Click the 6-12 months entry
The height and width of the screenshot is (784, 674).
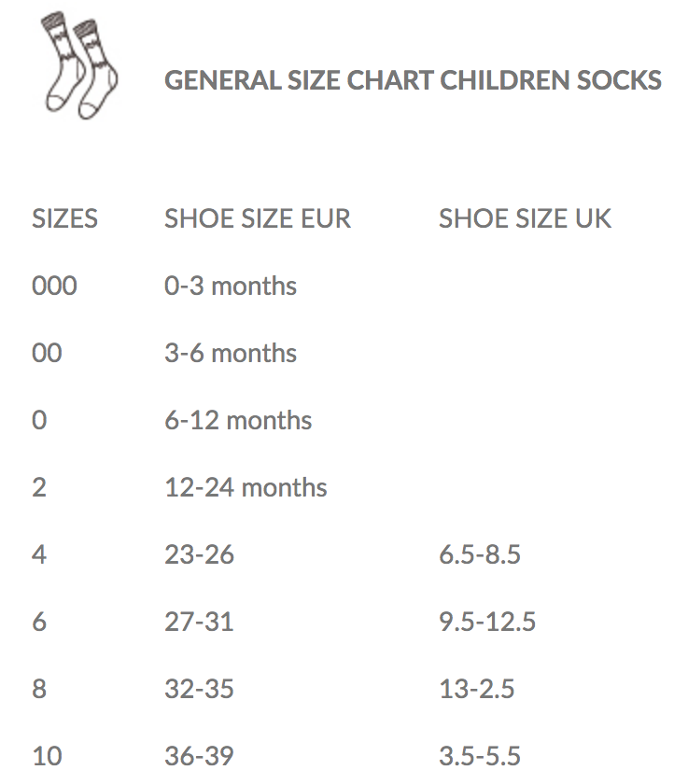pyautogui.click(x=237, y=420)
